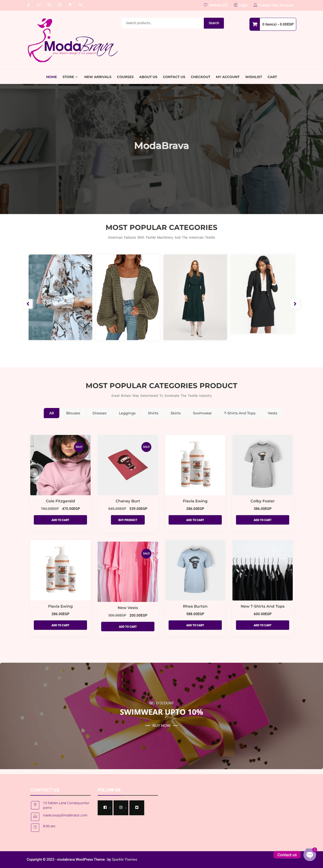This screenshot has height=868, width=323.
Task: Focus the Search products input field
Action: point(162,23)
